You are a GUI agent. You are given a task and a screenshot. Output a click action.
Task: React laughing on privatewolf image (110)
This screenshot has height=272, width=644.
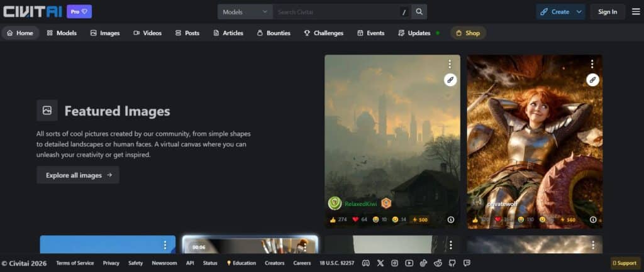[x=525, y=219]
